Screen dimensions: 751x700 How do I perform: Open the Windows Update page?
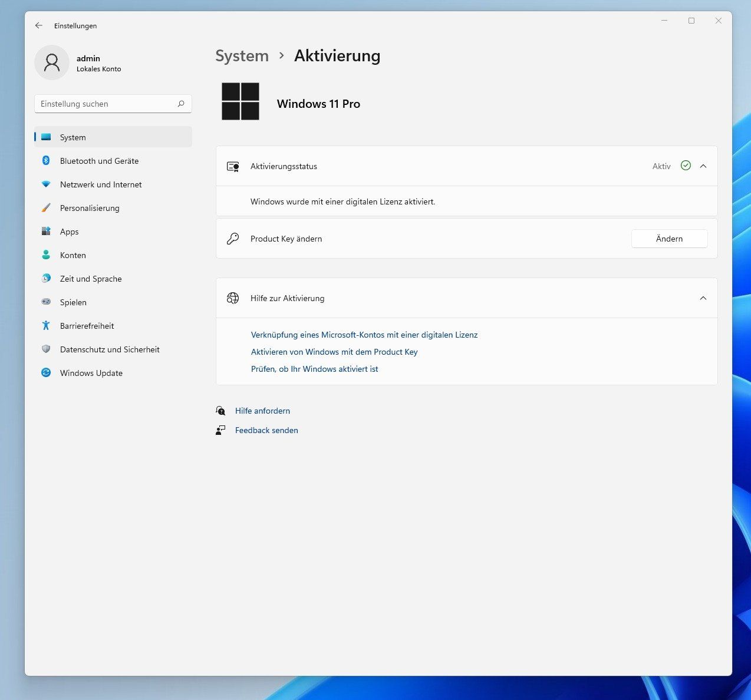pyautogui.click(x=113, y=373)
